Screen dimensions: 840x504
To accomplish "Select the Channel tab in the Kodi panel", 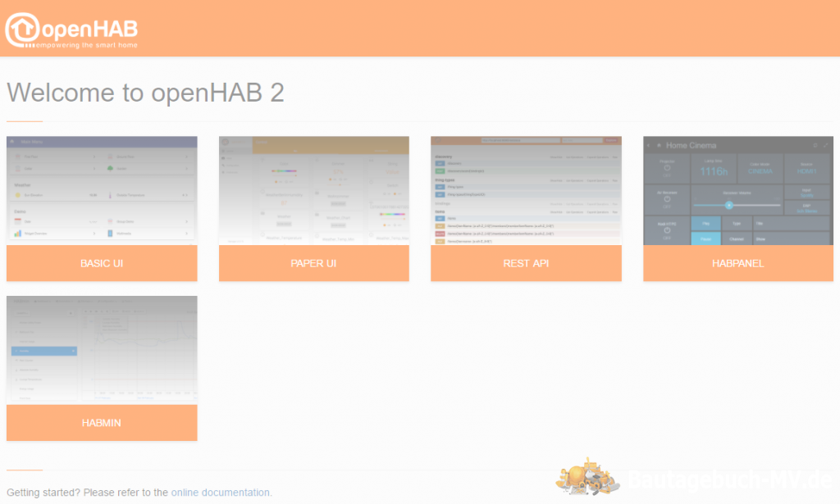I will pos(737,239).
